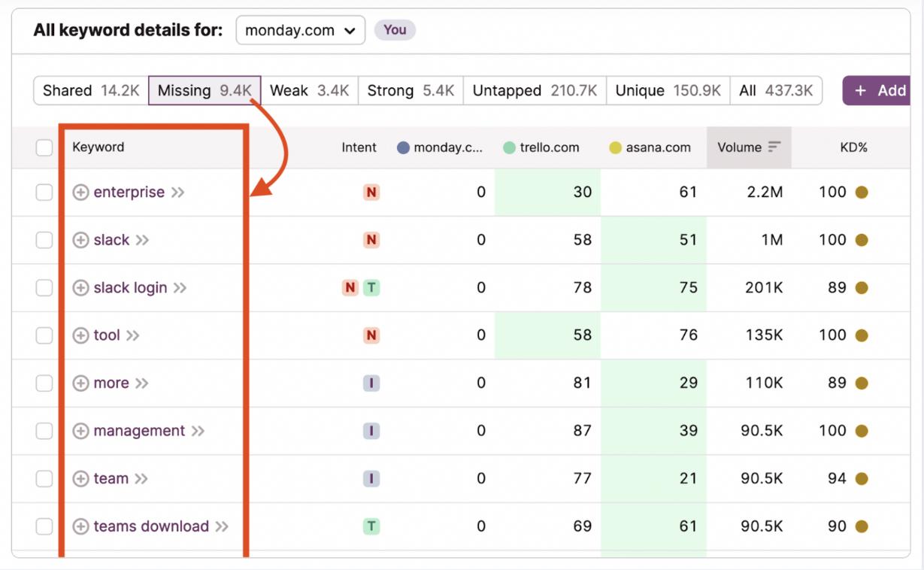Click the plus icon beside management keyword
Viewport: 924px width, 570px height.
80,431
